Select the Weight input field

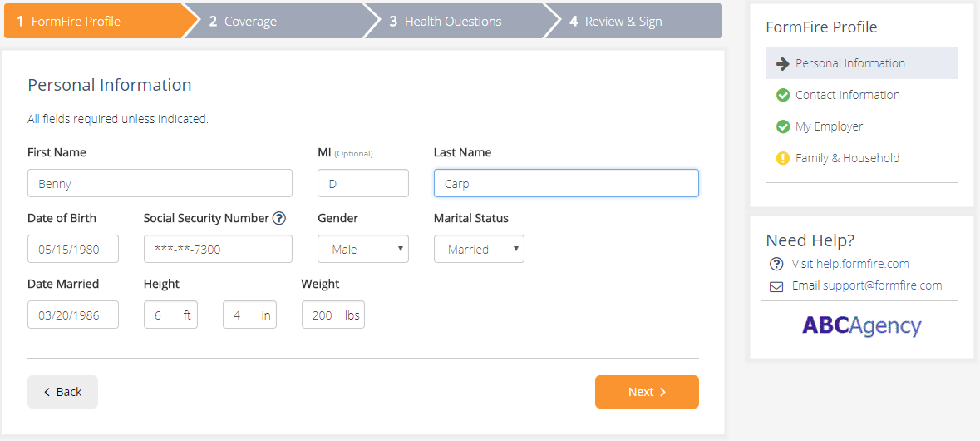(324, 315)
